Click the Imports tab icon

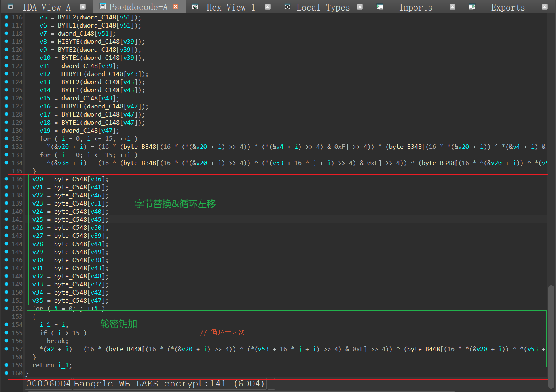click(380, 7)
